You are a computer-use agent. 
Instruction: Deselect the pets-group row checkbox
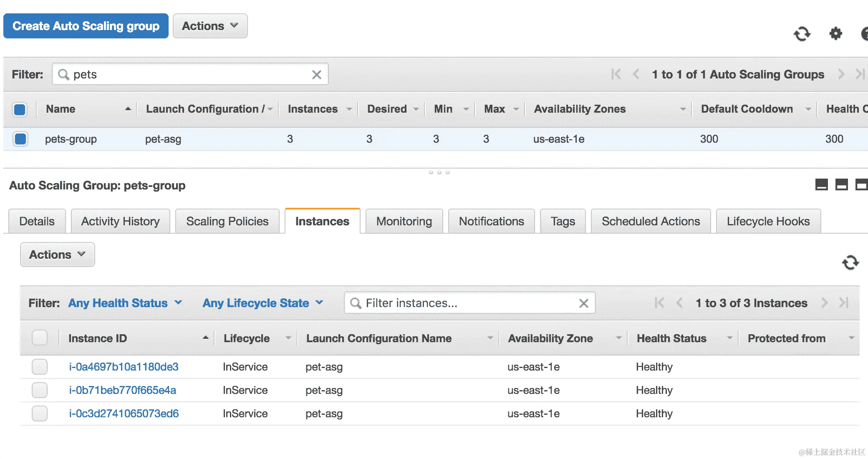pyautogui.click(x=20, y=139)
